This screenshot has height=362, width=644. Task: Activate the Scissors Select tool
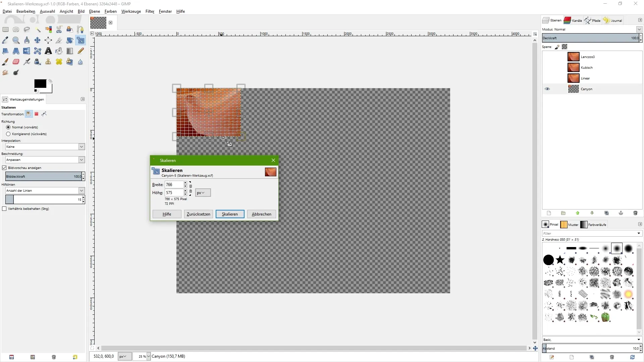59,29
